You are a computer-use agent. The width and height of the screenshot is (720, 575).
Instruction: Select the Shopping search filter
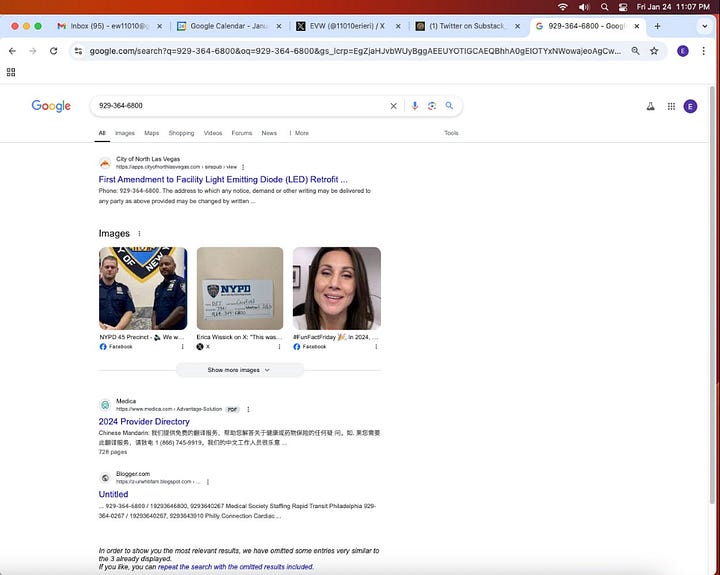coord(181,133)
